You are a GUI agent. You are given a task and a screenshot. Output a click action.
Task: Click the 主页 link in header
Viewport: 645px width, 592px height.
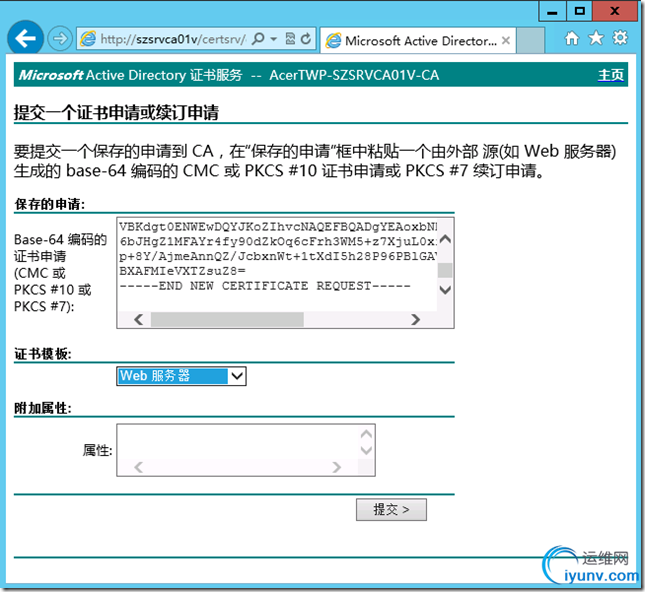[x=610, y=75]
